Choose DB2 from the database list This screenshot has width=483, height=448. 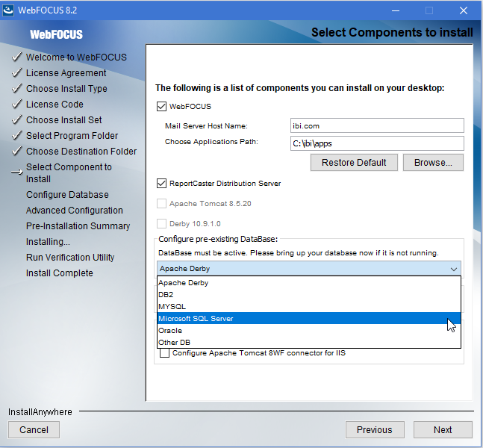point(308,294)
